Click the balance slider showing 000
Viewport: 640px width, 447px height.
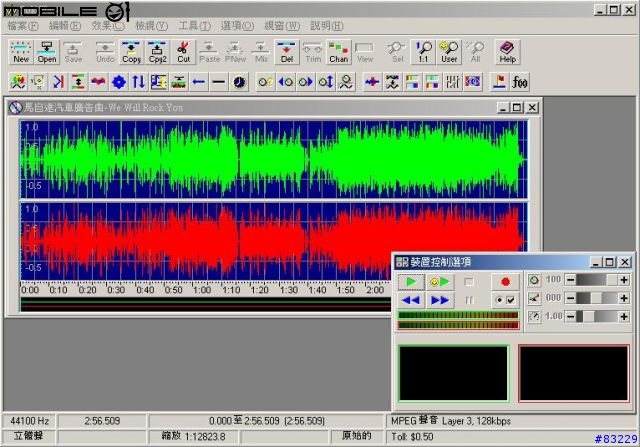click(x=597, y=298)
